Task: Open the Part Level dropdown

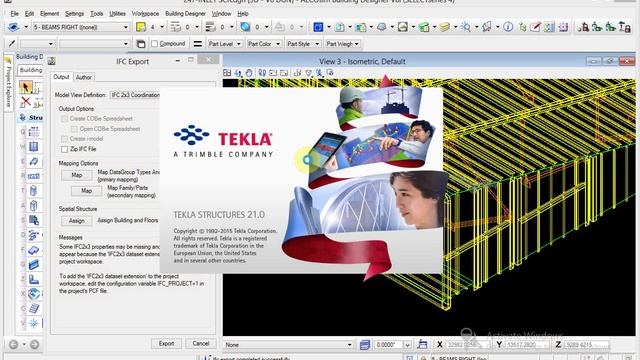Action: [x=224, y=44]
